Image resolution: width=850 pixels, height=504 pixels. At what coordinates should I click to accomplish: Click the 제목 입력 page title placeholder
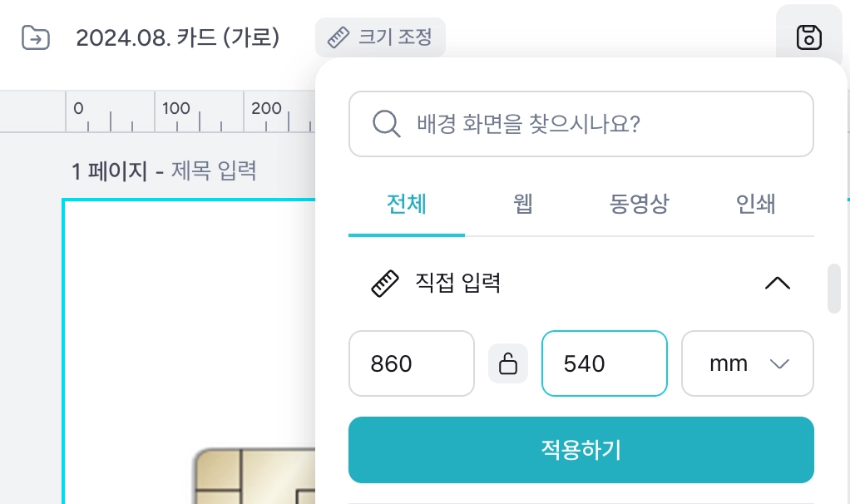click(x=214, y=171)
